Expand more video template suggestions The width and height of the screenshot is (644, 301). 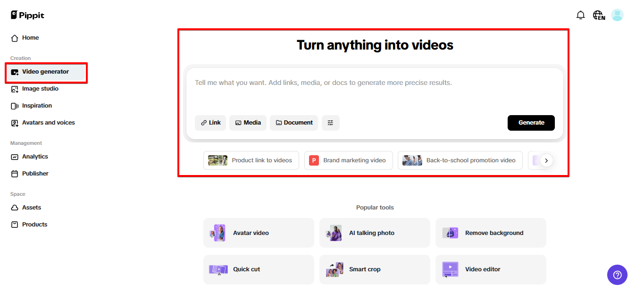coord(546,160)
